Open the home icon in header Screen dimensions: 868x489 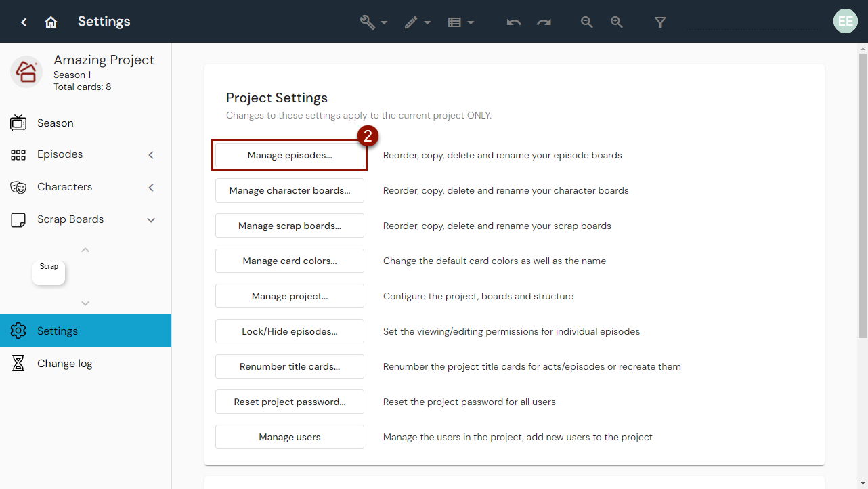(x=51, y=22)
